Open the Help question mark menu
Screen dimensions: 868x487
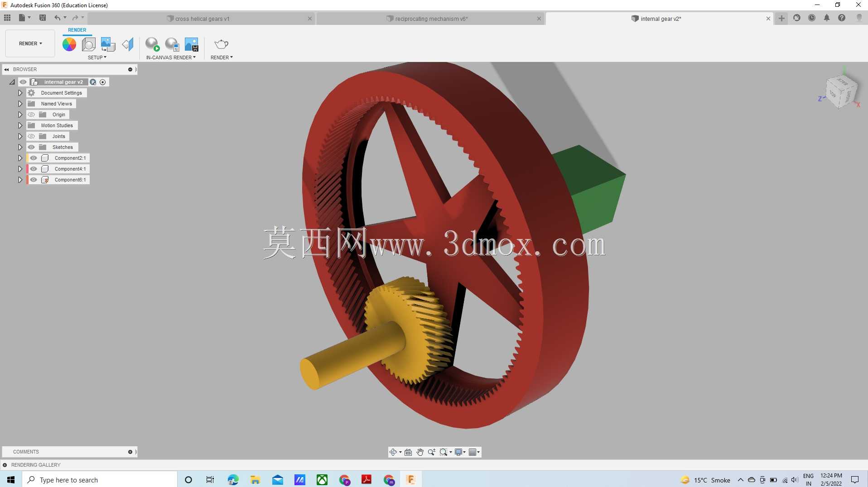click(842, 18)
